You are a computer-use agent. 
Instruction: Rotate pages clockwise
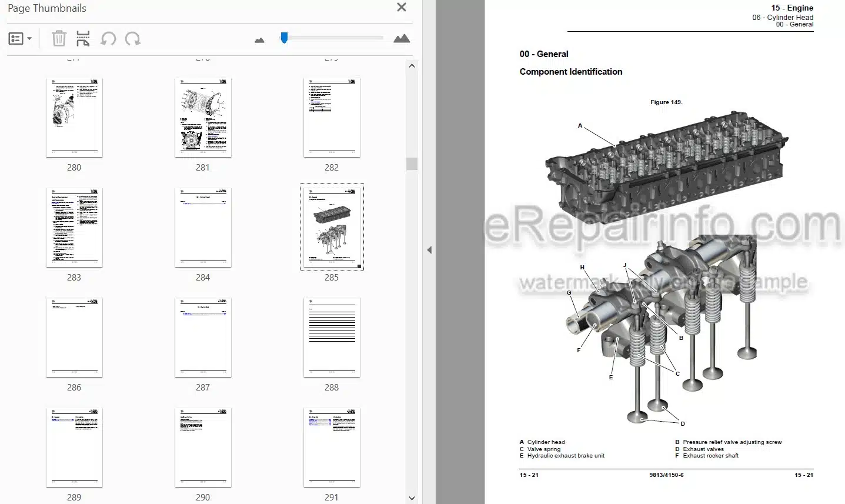point(133,39)
